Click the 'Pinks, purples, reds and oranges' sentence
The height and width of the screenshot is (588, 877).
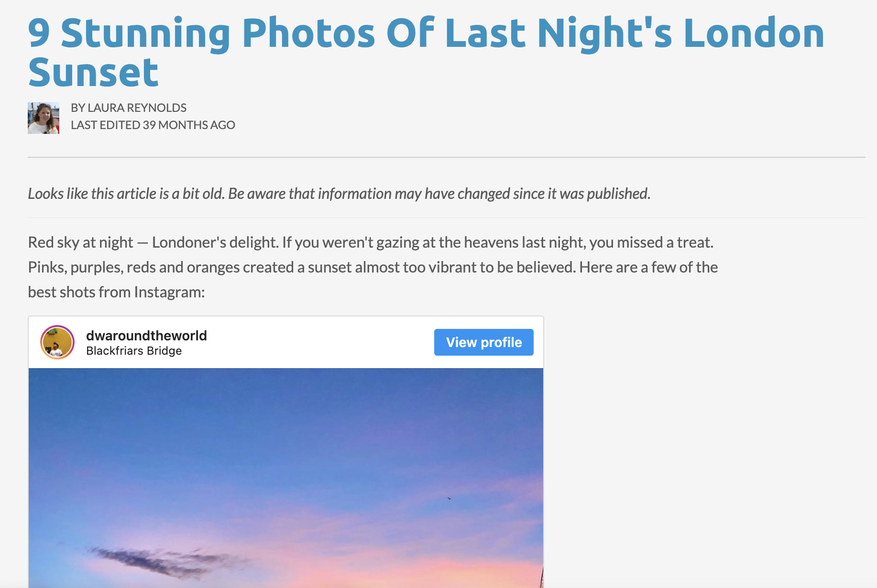(x=301, y=267)
